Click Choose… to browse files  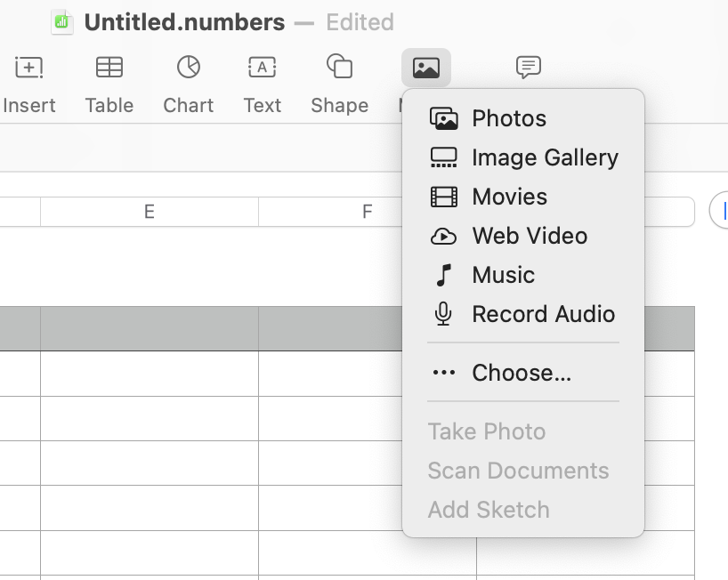click(521, 373)
